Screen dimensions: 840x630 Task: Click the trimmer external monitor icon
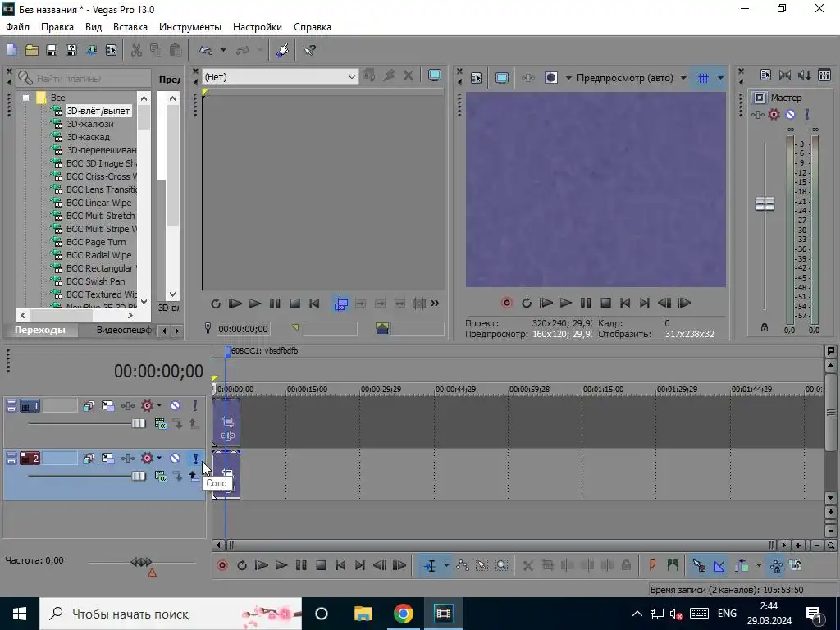[435, 75]
